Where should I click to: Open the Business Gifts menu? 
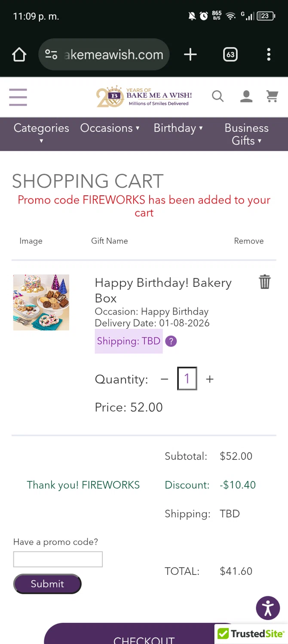246,134
